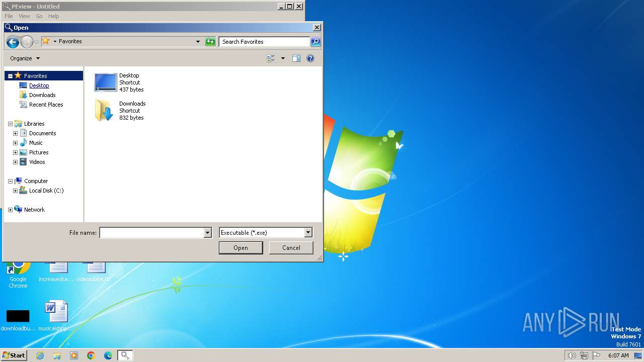Close the Open dialog
Screen dimensions: 644x362
pyautogui.click(x=316, y=28)
